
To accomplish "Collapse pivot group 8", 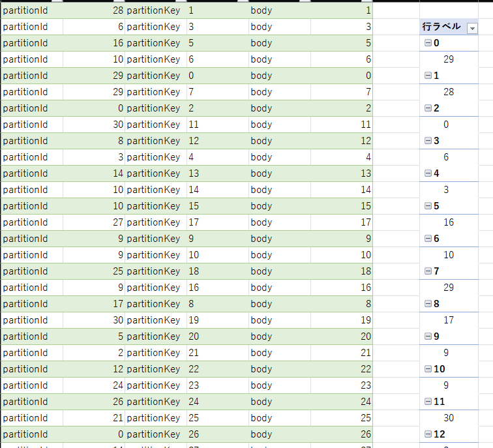I will (x=428, y=304).
